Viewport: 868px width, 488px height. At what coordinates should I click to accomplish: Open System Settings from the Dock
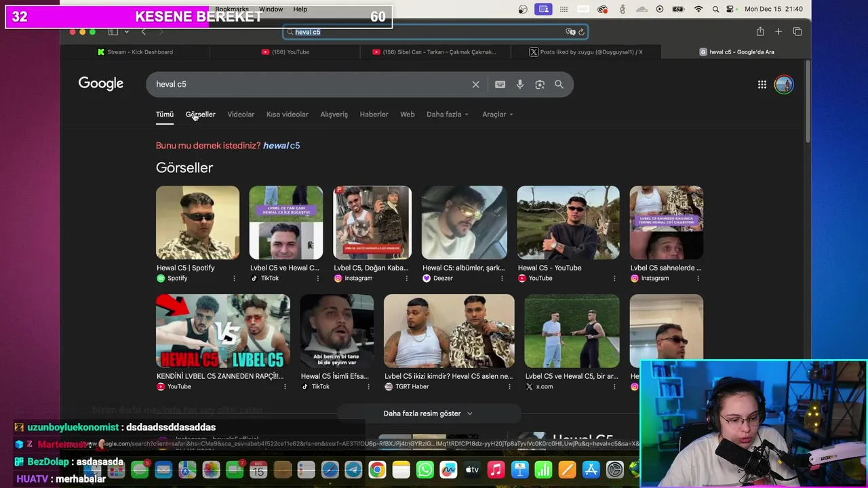click(614, 470)
